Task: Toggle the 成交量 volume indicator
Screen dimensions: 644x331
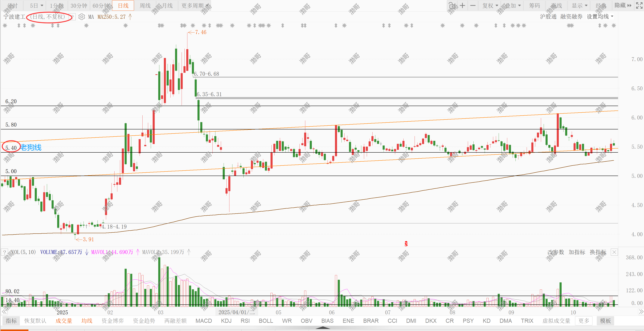Action: (64, 321)
